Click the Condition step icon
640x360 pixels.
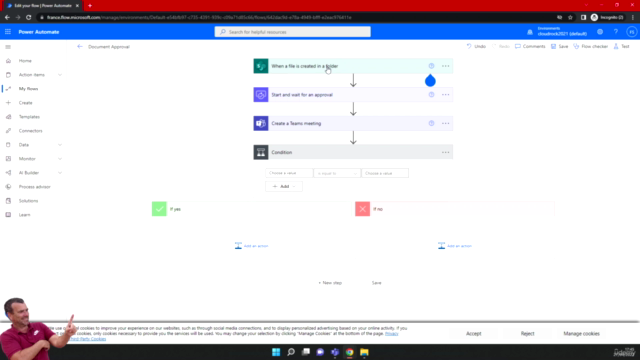261,152
